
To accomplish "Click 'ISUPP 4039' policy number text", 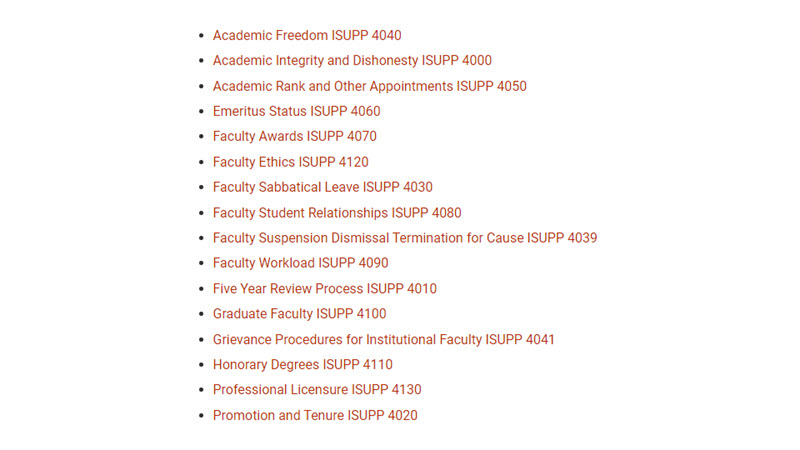I will (x=562, y=238).
